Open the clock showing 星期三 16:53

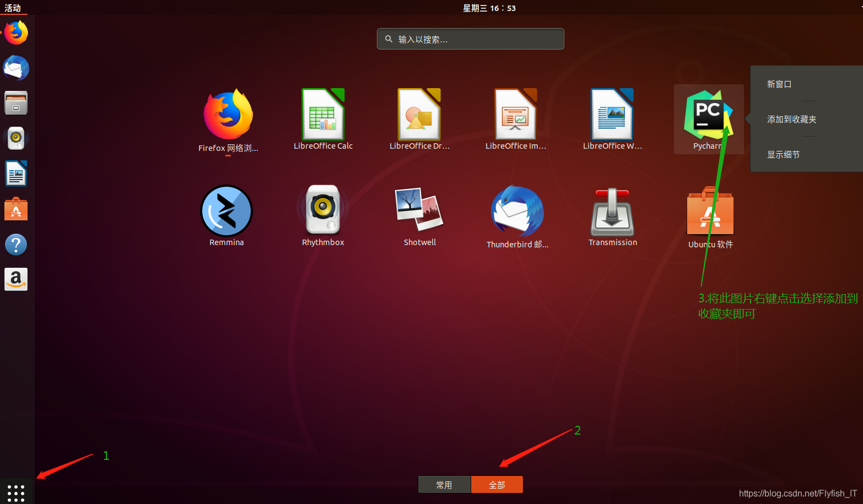click(489, 8)
